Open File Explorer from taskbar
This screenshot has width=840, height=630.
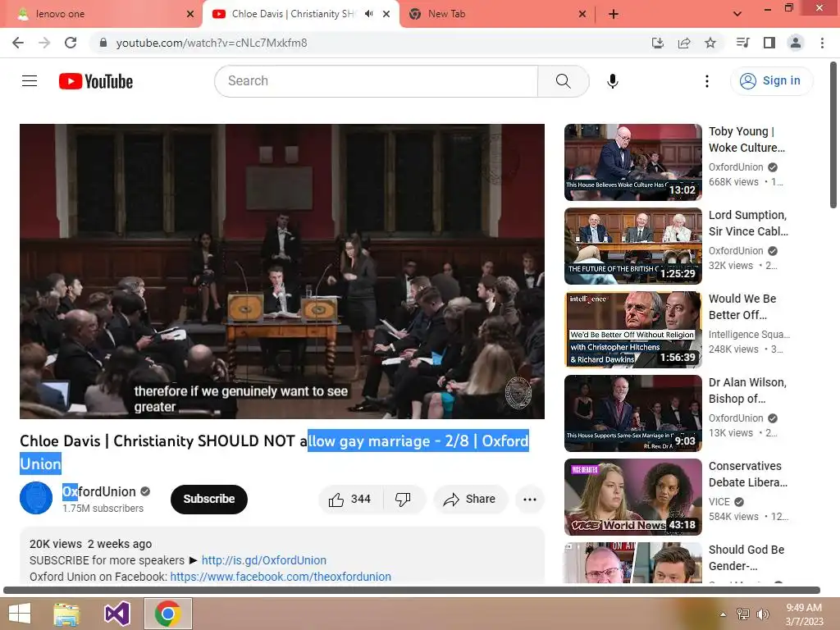66,614
